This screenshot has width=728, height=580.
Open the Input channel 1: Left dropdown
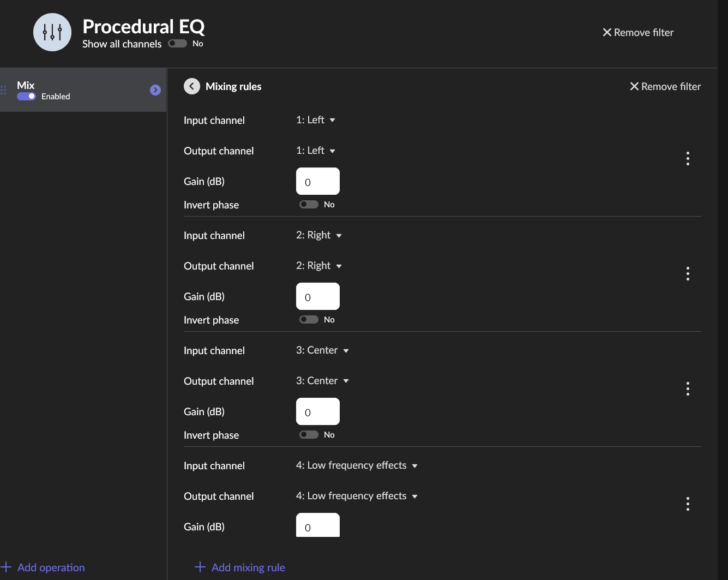[x=316, y=120]
